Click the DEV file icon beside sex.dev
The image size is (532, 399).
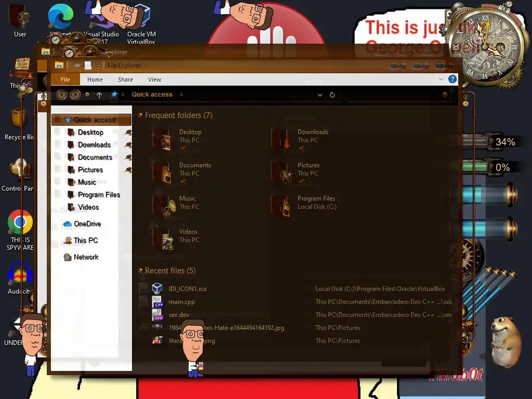point(158,314)
